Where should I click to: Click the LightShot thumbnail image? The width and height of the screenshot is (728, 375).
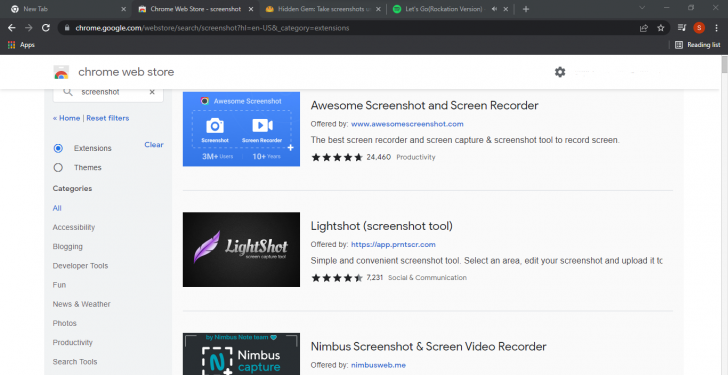(x=241, y=250)
